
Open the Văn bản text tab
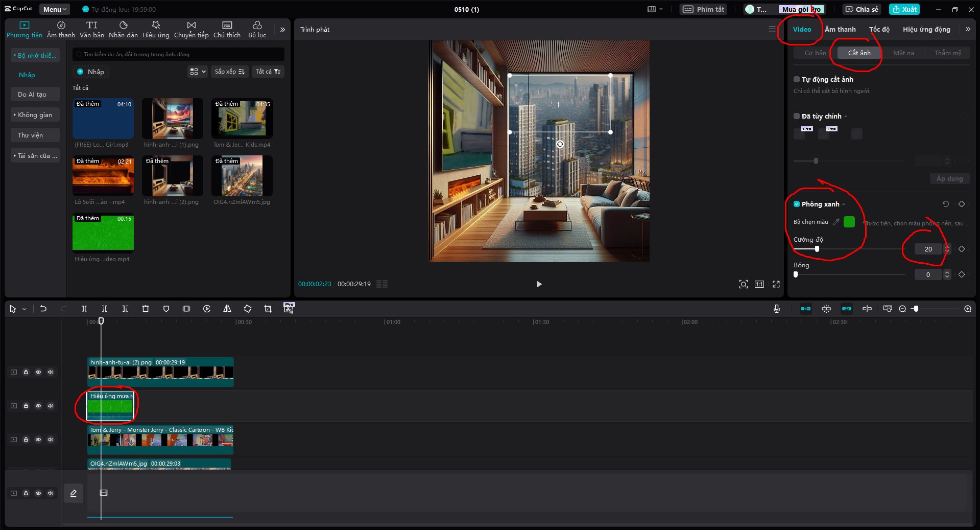pos(92,30)
